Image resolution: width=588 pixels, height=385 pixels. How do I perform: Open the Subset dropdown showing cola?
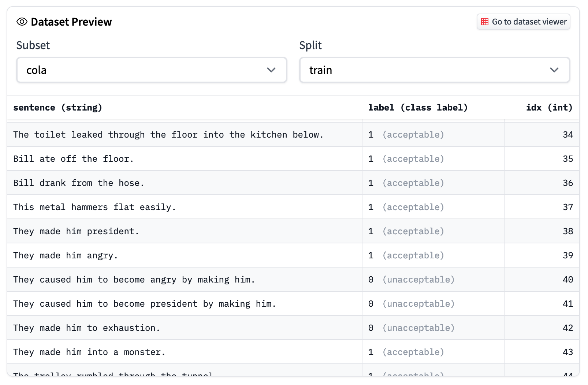(151, 70)
